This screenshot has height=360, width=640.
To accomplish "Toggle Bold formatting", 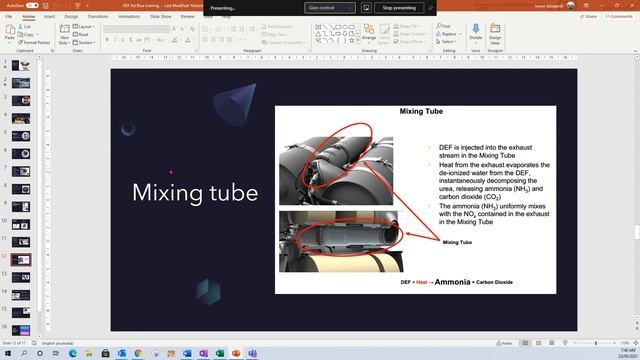I will coord(107,40).
